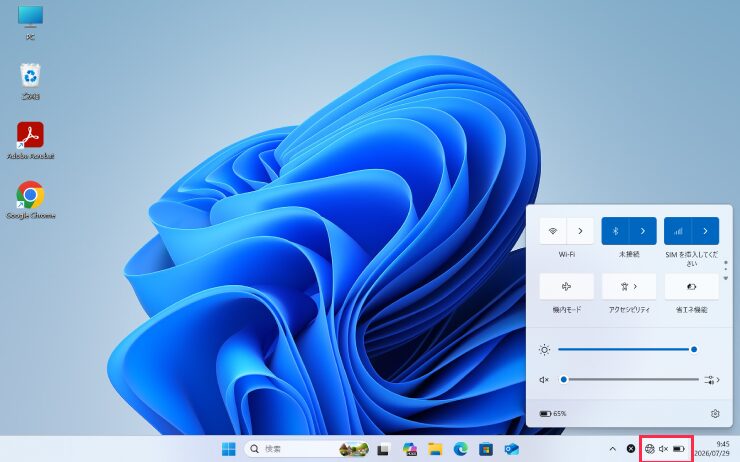The width and height of the screenshot is (740, 462).
Task: Expand the Bluetooth devices chevron
Action: [x=643, y=231]
